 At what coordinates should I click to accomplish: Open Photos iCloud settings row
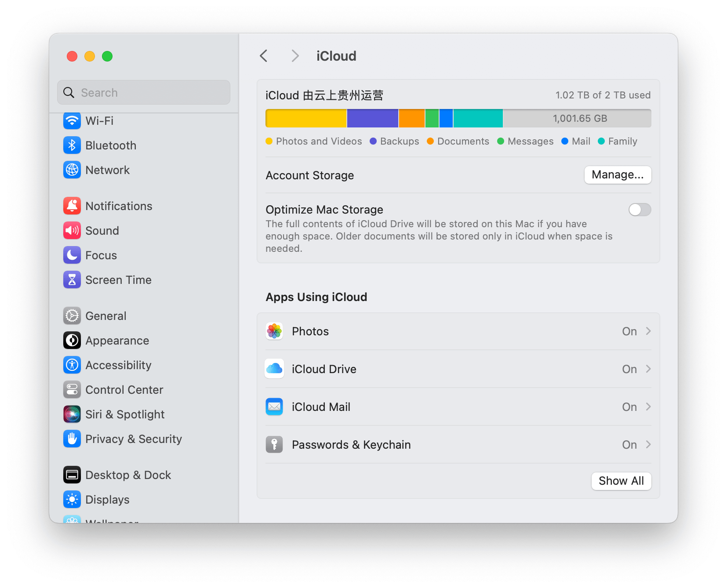tap(458, 331)
